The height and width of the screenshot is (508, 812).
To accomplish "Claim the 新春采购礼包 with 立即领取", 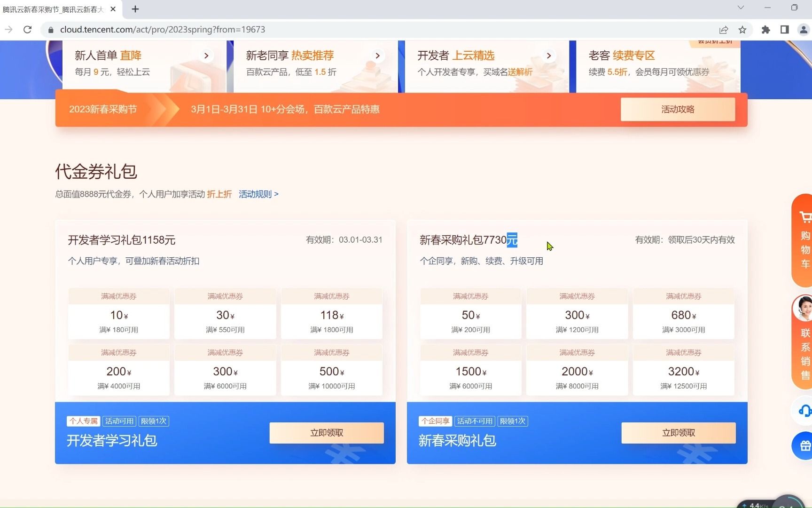I will pos(679,433).
